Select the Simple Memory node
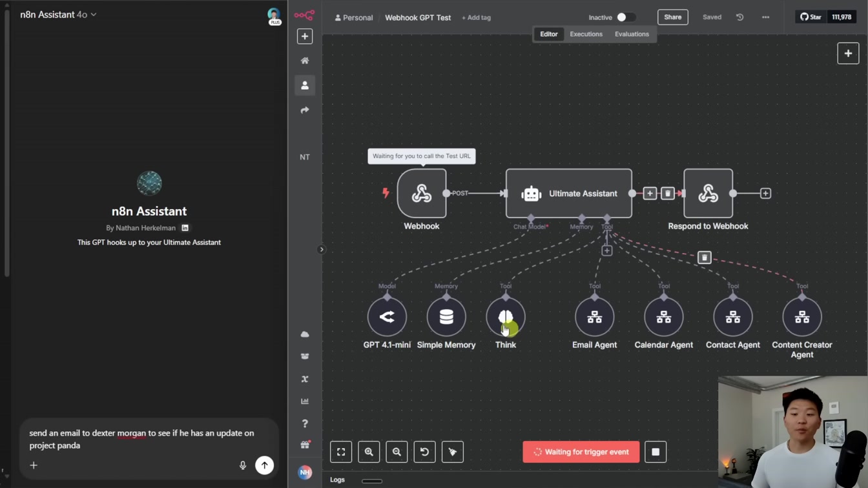Image resolution: width=868 pixels, height=488 pixels. 446,317
